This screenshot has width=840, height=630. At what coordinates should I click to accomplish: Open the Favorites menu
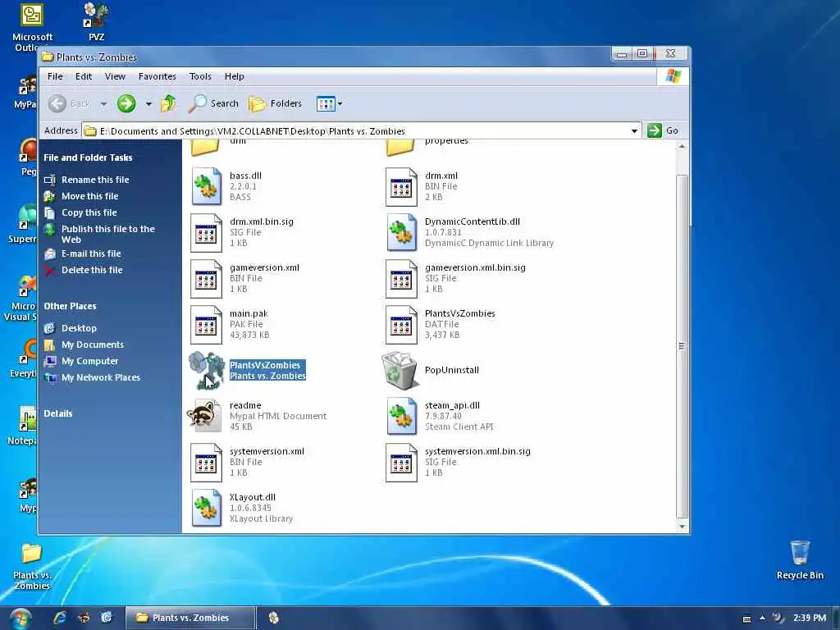pos(157,76)
